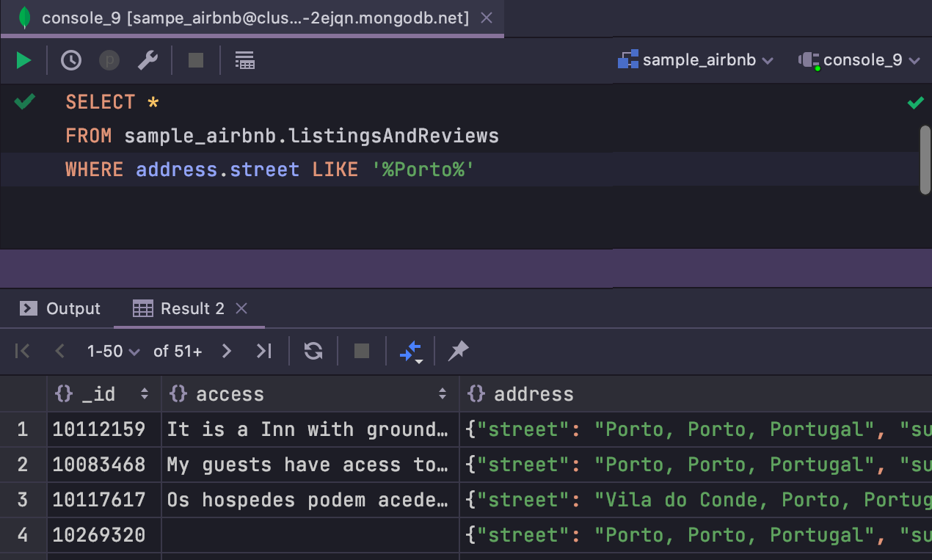Click 'sample_airbnb.listingsAndReviews' in the query
The image size is (932, 560).
[311, 137]
